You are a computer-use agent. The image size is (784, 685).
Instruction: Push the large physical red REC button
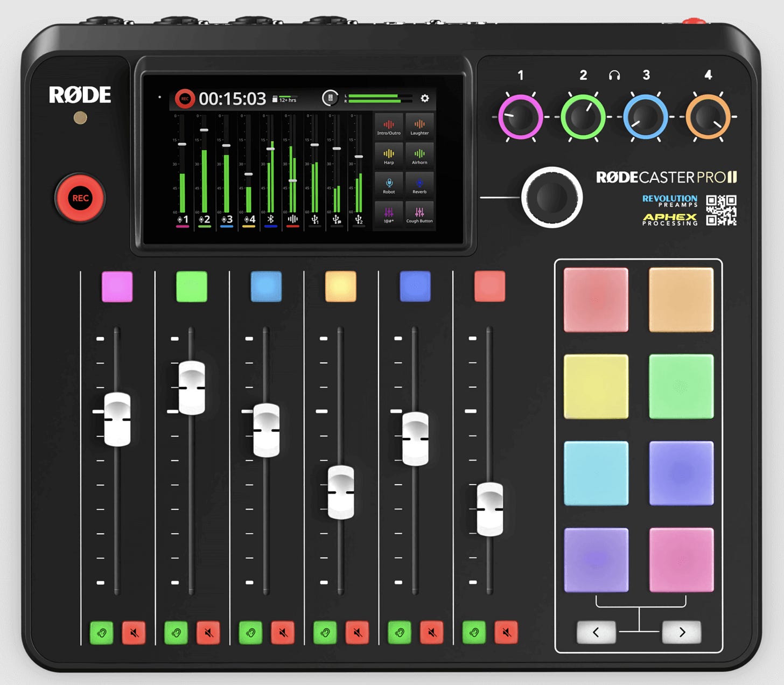click(x=80, y=198)
